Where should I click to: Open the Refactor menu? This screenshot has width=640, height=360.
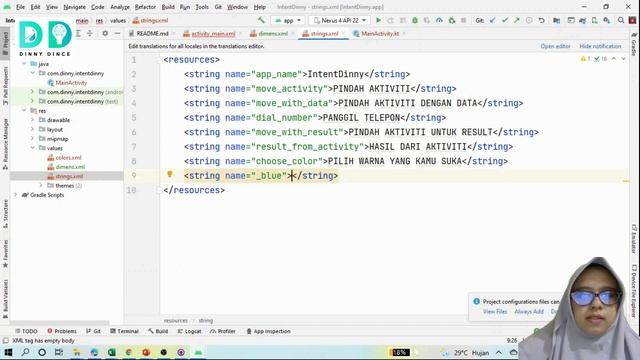point(145,7)
